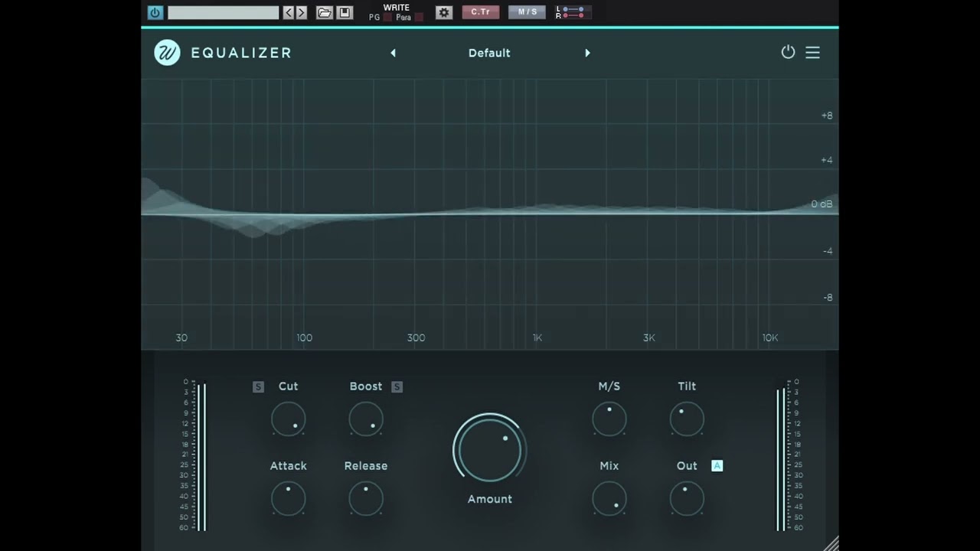Click the 1K frequency label
This screenshot has width=980, height=551.
[537, 337]
